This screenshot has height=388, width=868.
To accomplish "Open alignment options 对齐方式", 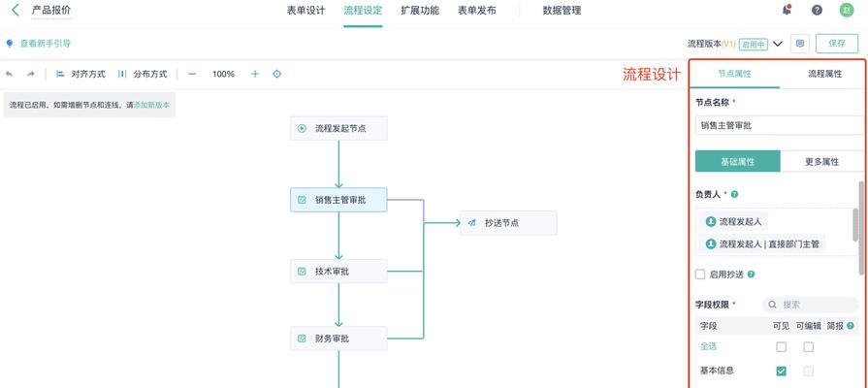I will point(80,74).
